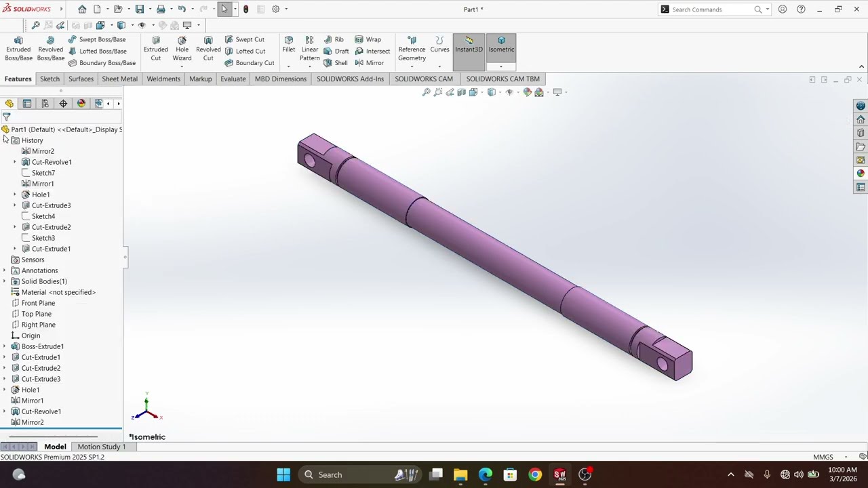Expand Cut-Revolve1 in the History folder
Image resolution: width=868 pixels, height=488 pixels.
click(15, 162)
